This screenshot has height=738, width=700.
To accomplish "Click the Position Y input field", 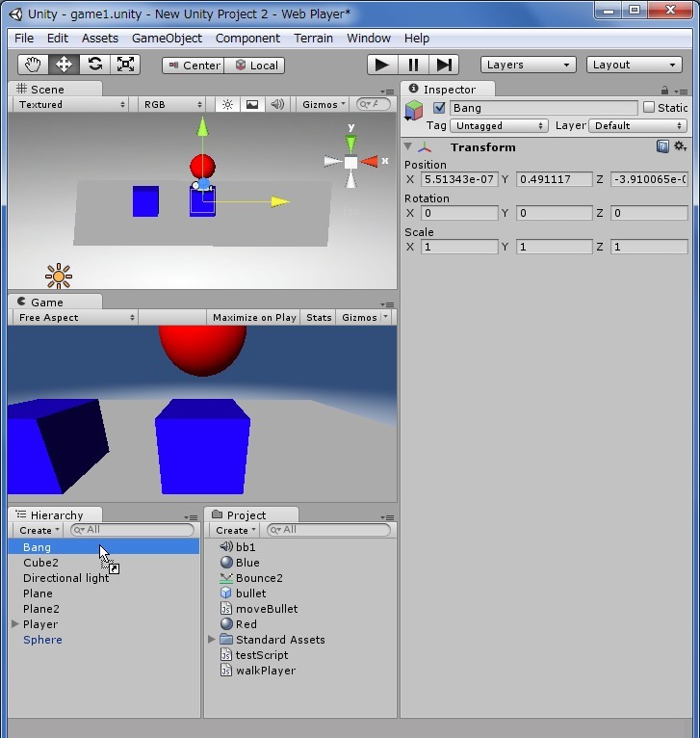I will [555, 179].
